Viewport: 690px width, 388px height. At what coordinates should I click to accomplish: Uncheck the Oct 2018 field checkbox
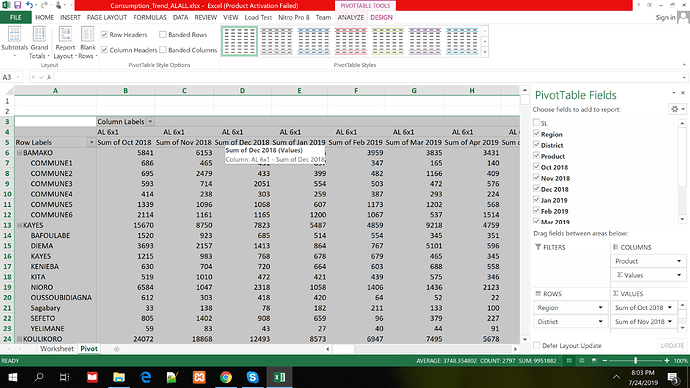[x=536, y=167]
